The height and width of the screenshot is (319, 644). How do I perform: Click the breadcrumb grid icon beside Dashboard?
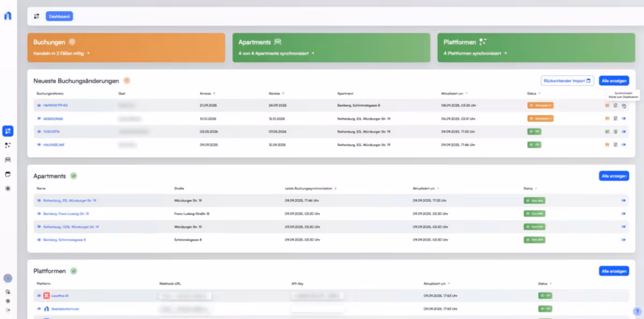[x=37, y=17]
